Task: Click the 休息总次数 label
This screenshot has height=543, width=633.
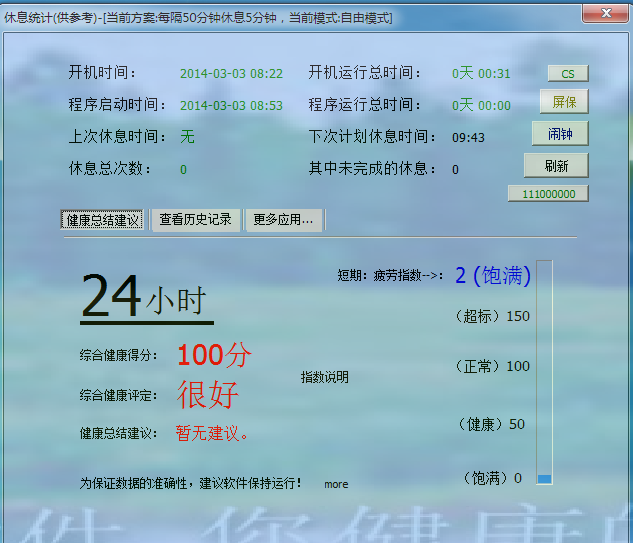Action: pyautogui.click(x=110, y=169)
